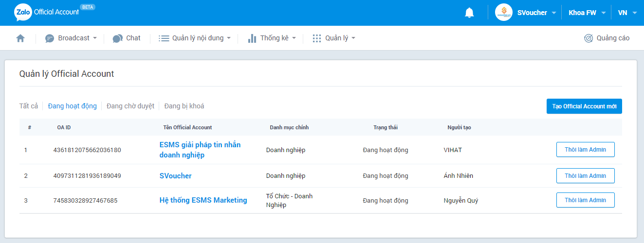This screenshot has height=243, width=644.
Task: Expand the SVoucher account dropdown arrow
Action: [x=554, y=13]
